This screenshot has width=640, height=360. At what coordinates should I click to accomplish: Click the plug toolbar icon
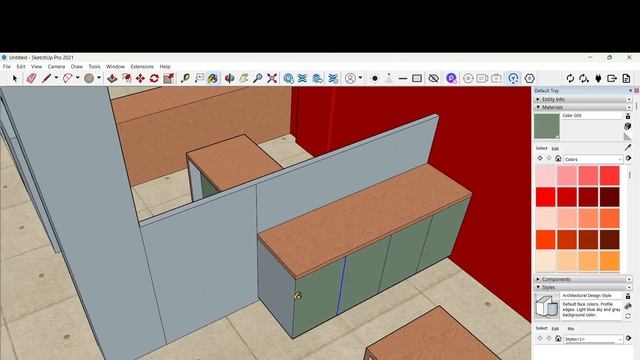[598, 78]
